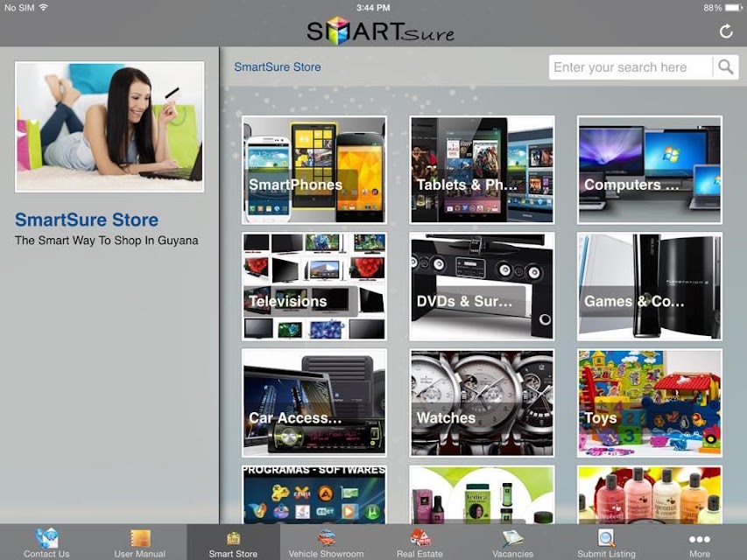Tap the More tab with three dots
The height and width of the screenshot is (560, 747).
pos(700,542)
